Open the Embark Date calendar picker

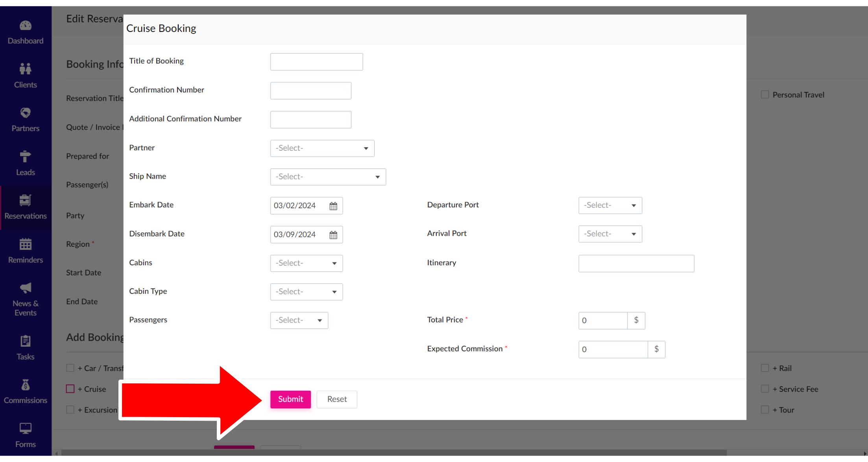pyautogui.click(x=333, y=206)
